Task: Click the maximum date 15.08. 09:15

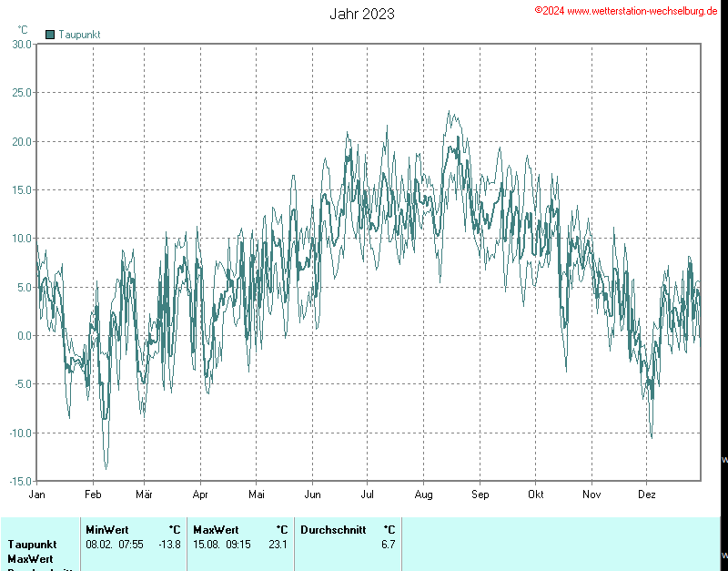Action: [222, 544]
